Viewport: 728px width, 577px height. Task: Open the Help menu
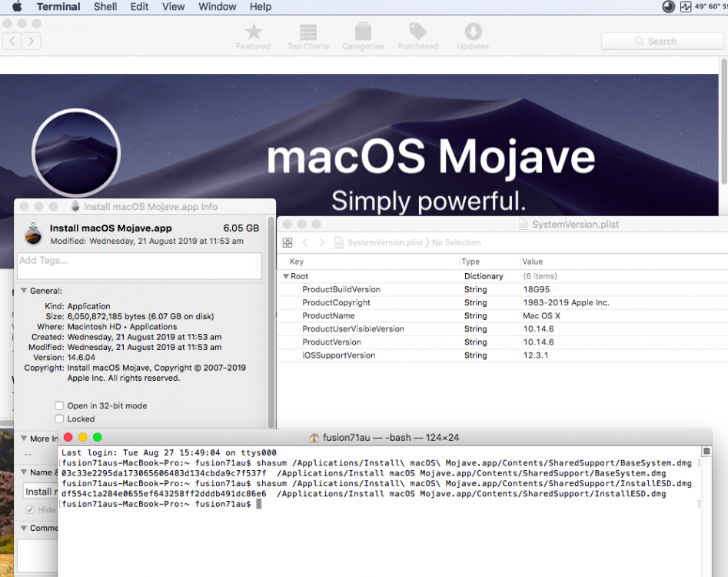point(261,6)
